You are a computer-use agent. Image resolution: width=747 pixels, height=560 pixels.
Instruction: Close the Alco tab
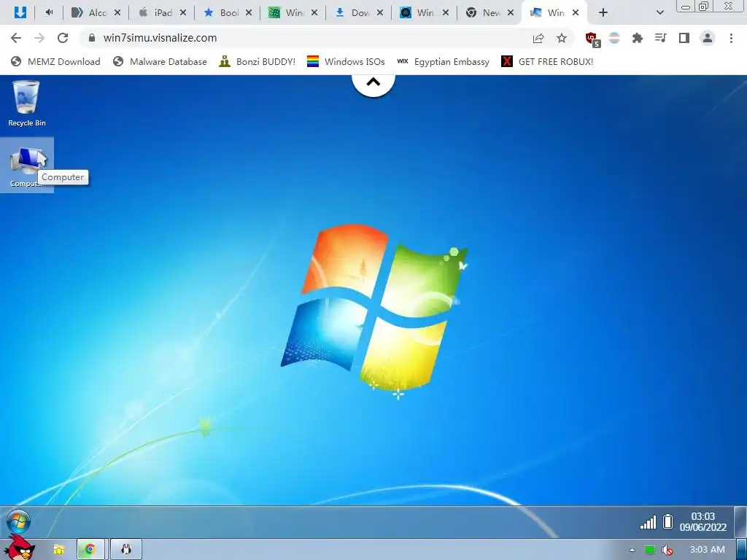coord(117,13)
